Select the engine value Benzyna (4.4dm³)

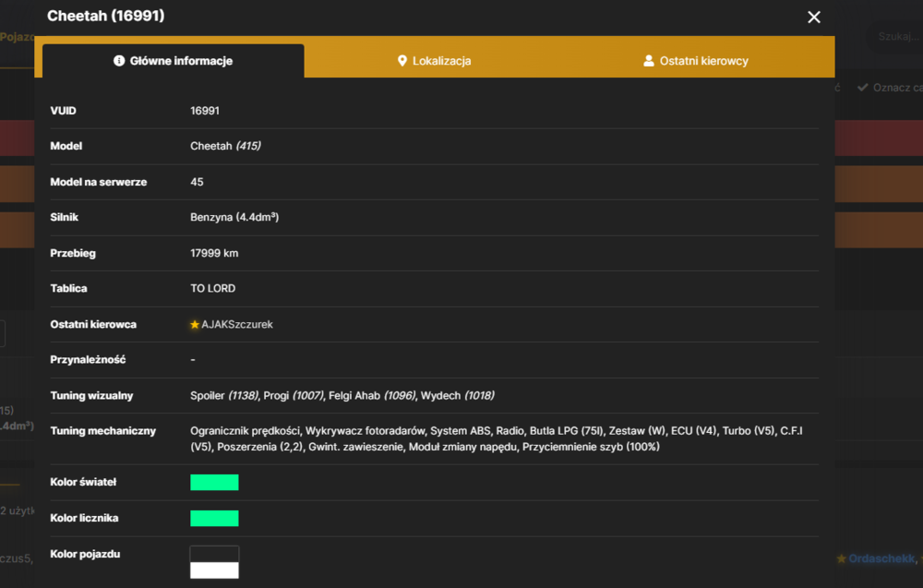pos(234,217)
